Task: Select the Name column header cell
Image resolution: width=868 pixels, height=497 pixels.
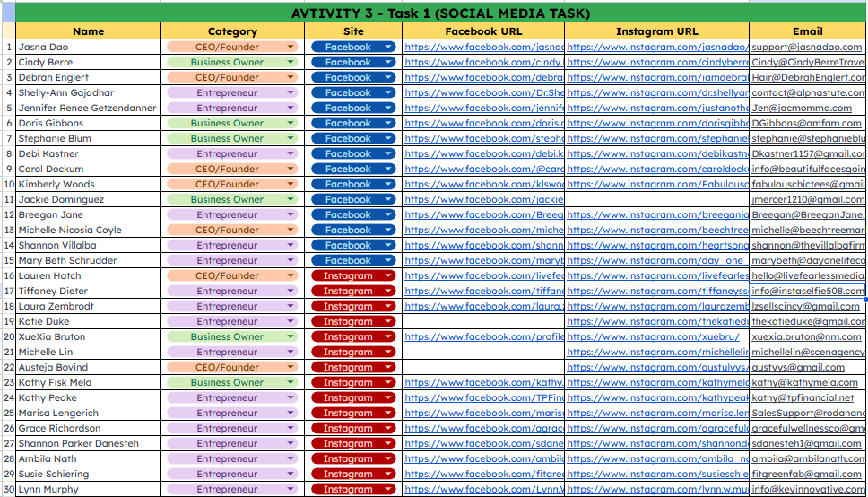Action: [x=88, y=31]
